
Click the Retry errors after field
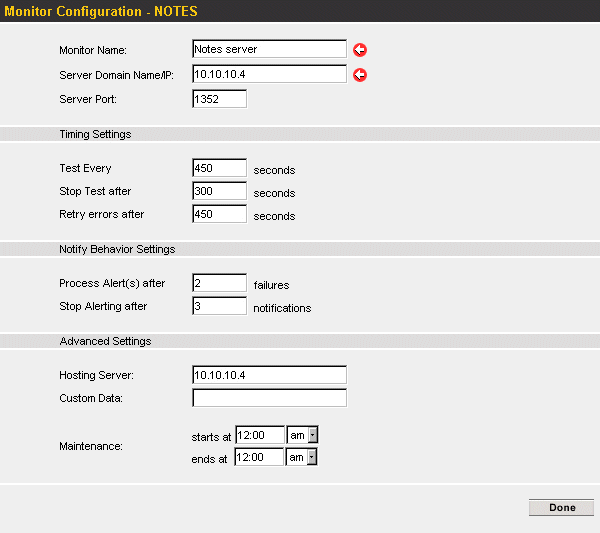[x=220, y=214]
